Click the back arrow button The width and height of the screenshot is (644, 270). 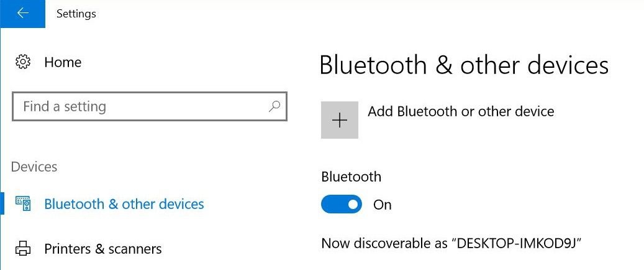click(x=23, y=13)
